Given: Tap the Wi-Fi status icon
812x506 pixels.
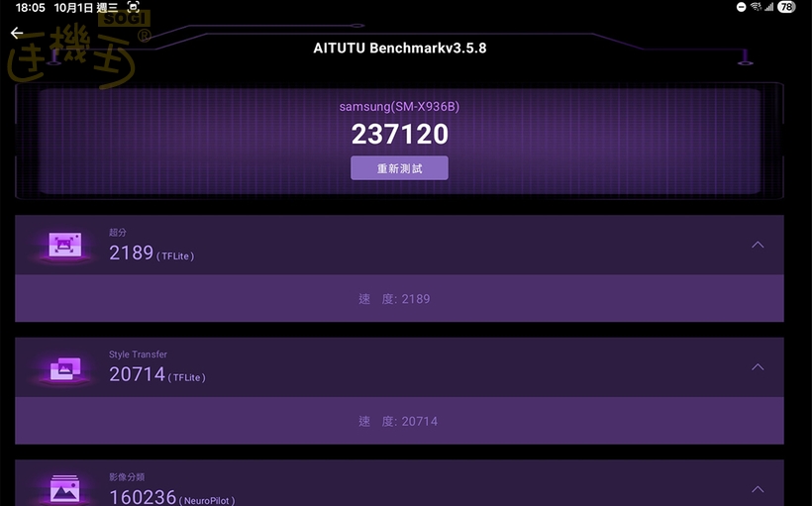Looking at the screenshot, I should tap(757, 7).
